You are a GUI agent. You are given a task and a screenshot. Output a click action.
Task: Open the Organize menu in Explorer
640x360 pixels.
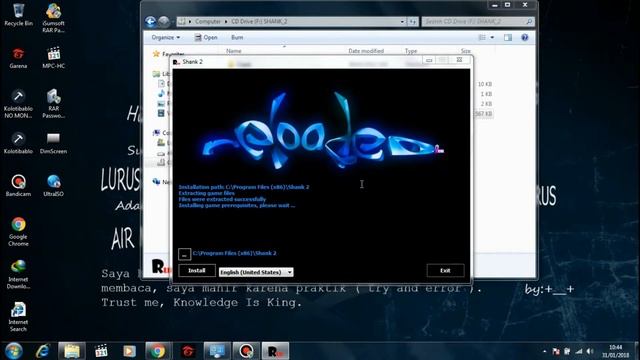(165, 37)
